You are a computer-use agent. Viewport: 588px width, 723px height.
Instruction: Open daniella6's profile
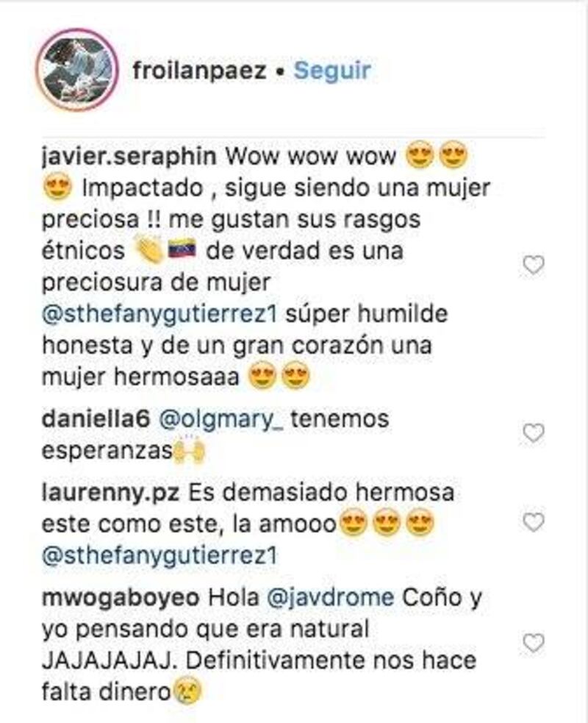96,419
